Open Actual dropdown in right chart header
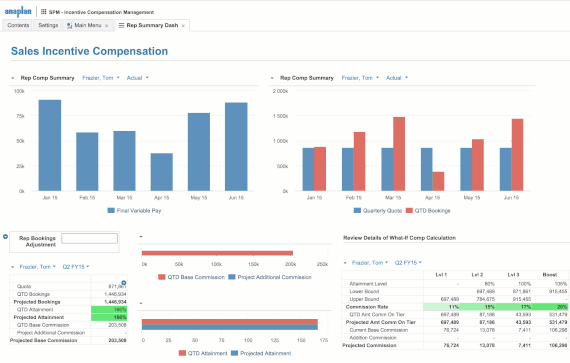 [397, 78]
